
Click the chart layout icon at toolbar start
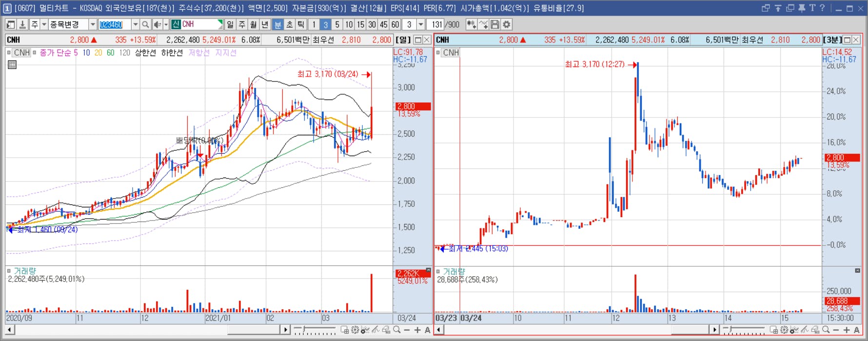point(11,24)
